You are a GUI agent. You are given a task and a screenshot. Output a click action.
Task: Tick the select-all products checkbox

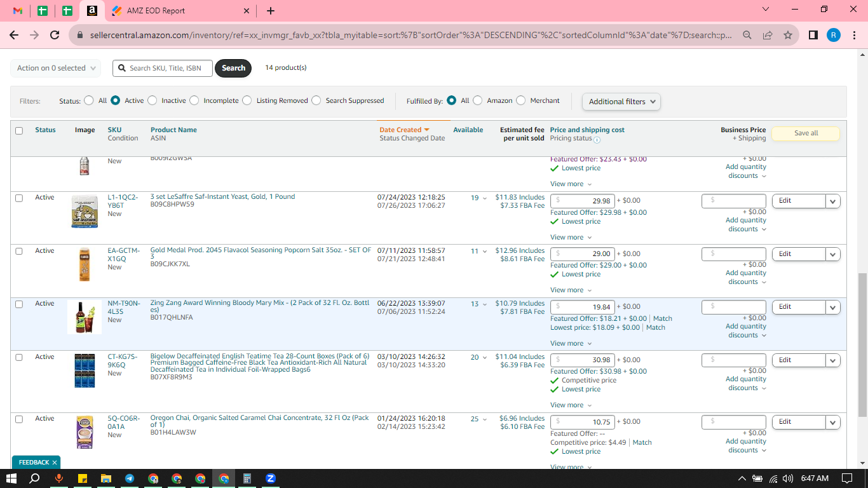19,131
